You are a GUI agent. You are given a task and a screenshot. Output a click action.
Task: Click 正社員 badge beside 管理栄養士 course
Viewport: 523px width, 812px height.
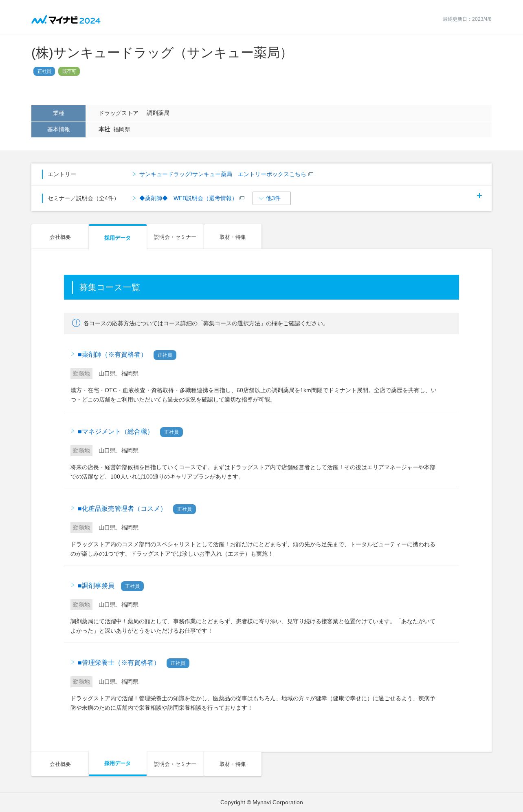[178, 663]
